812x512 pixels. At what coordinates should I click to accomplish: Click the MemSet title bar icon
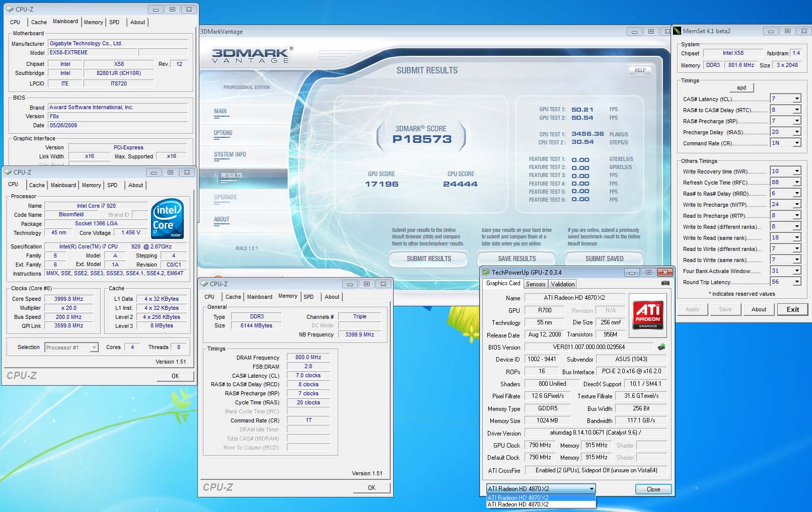click(x=677, y=31)
